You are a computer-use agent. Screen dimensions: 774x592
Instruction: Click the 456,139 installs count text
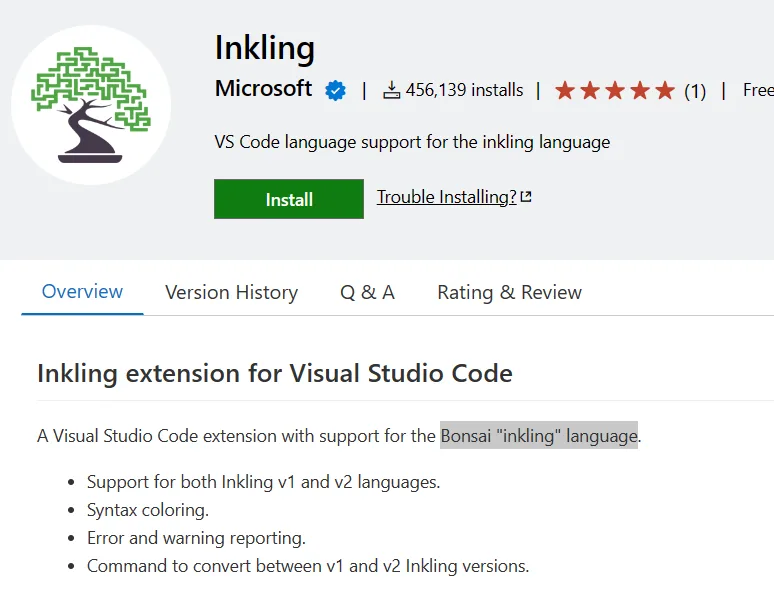coord(464,90)
